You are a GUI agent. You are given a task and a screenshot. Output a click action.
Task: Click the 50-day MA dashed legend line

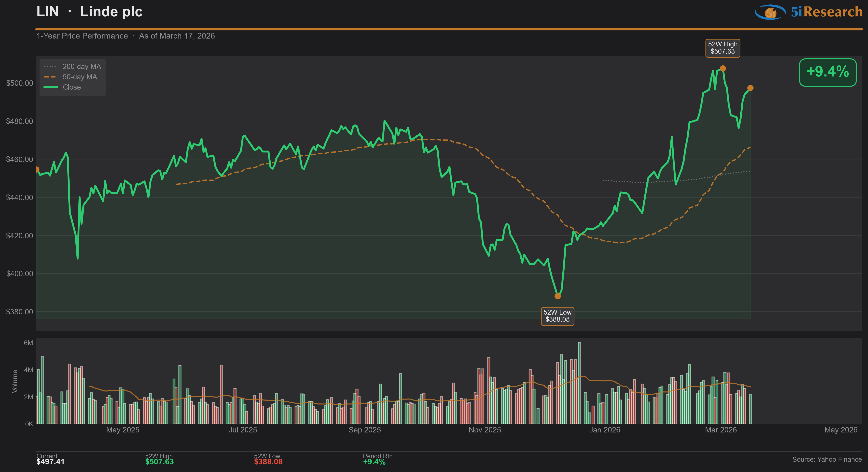[x=50, y=77]
